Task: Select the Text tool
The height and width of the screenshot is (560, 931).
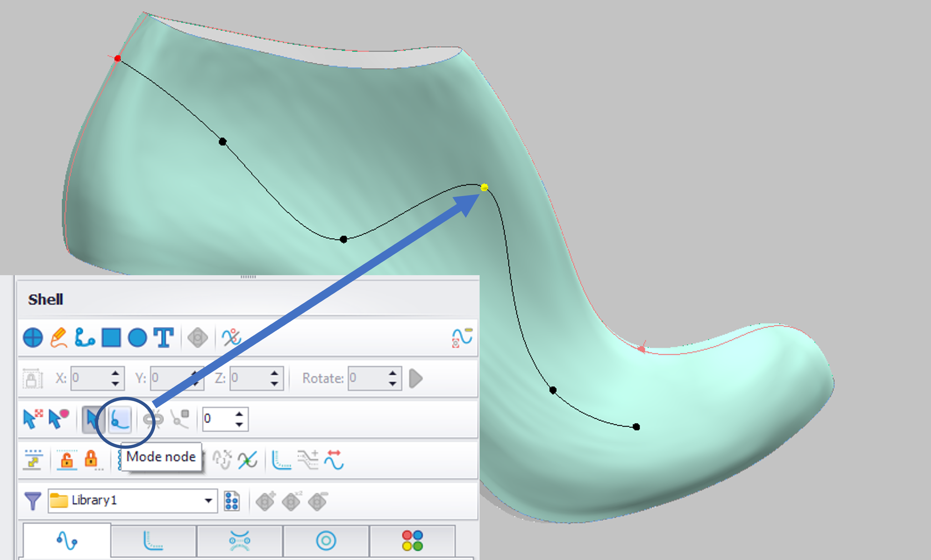Action: (x=163, y=337)
